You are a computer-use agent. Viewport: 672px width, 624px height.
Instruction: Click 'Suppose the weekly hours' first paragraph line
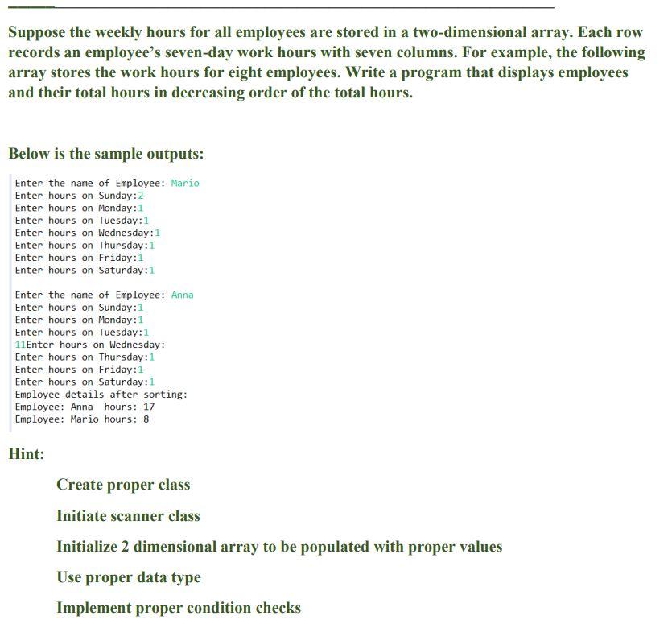point(326,32)
